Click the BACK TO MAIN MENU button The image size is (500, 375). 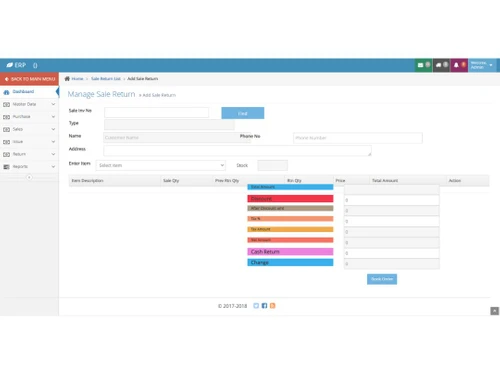click(x=29, y=79)
